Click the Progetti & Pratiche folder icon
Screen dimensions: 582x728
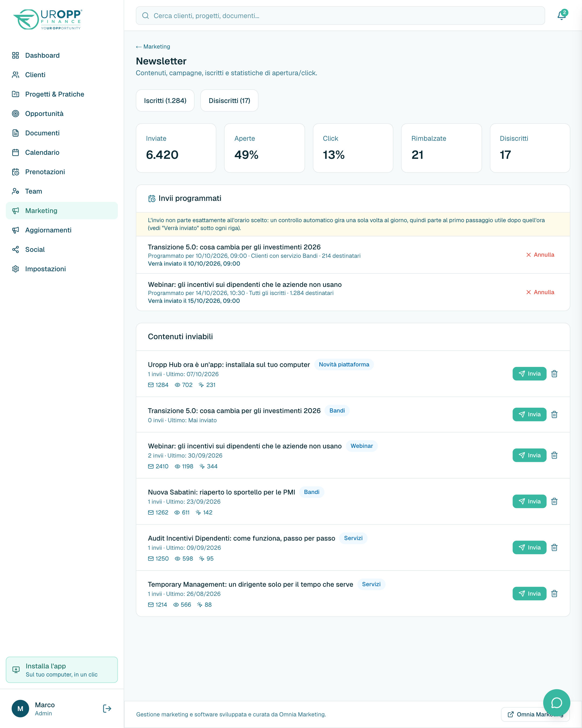(16, 94)
